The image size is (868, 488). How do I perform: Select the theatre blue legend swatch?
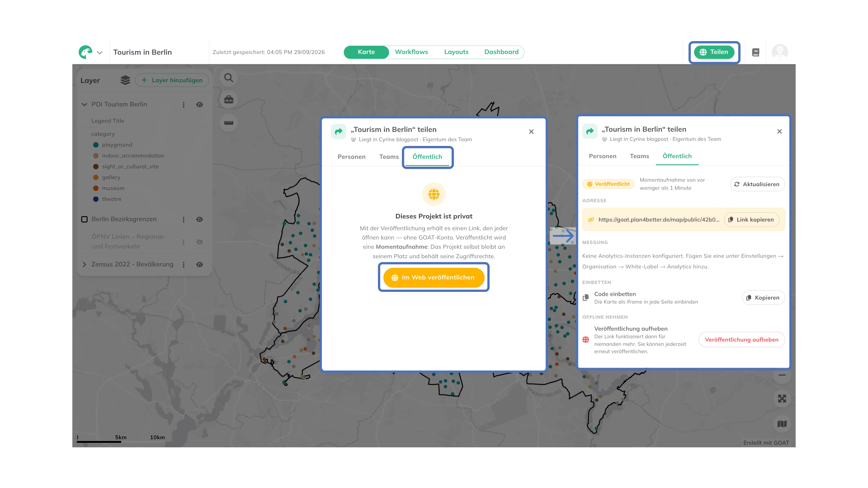pyautogui.click(x=96, y=199)
